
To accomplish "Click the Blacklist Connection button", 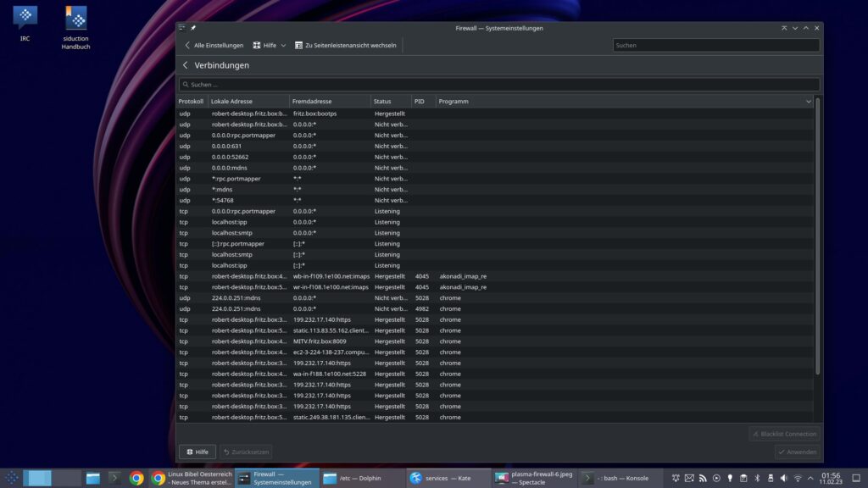I will click(x=784, y=434).
